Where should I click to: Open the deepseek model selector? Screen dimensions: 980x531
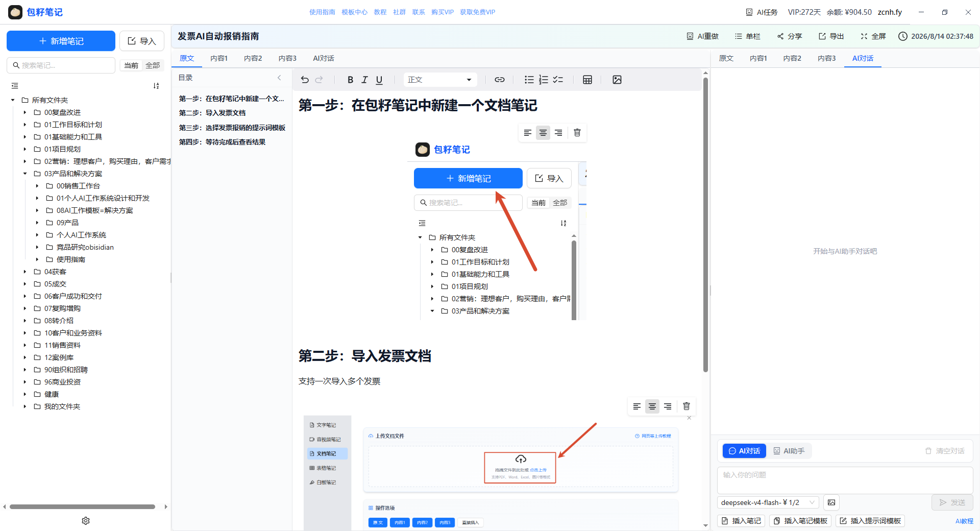point(768,502)
